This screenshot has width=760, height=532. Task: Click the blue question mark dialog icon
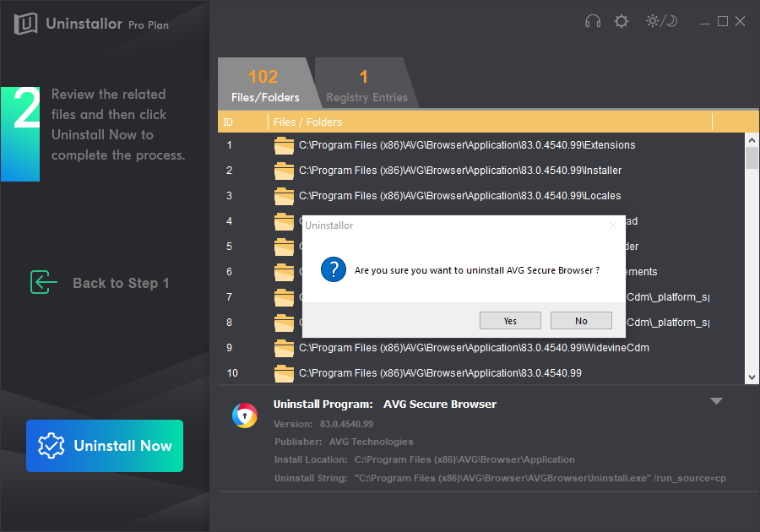pyautogui.click(x=334, y=270)
